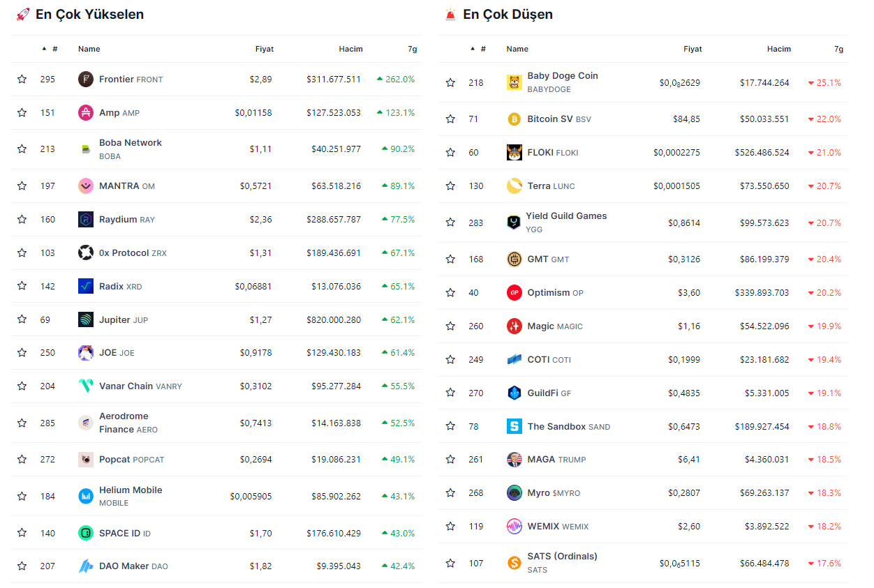Click the SATS (Ordinals) coin name

pos(562,557)
